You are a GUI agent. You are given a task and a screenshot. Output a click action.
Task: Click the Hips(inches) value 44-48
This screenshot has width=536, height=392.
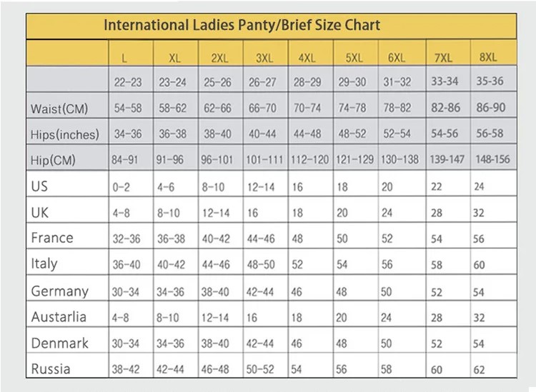tap(307, 134)
